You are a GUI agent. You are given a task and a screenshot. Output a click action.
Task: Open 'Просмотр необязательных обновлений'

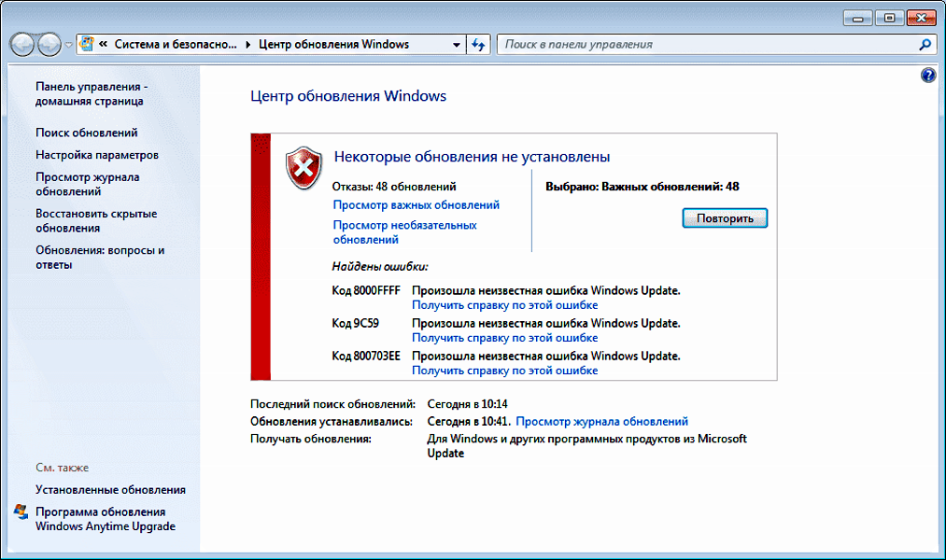click(404, 232)
